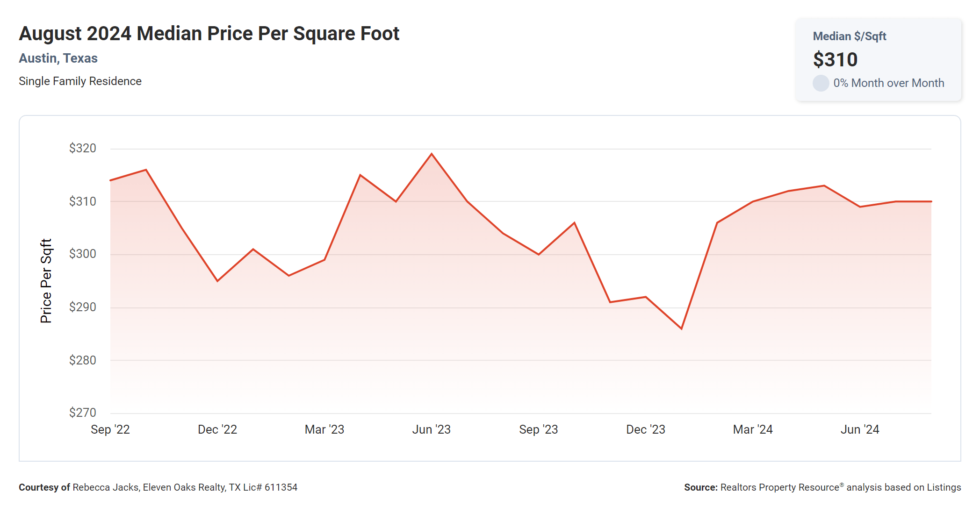The image size is (980, 514).
Task: Click the lowest data point near $286
Action: 681,328
